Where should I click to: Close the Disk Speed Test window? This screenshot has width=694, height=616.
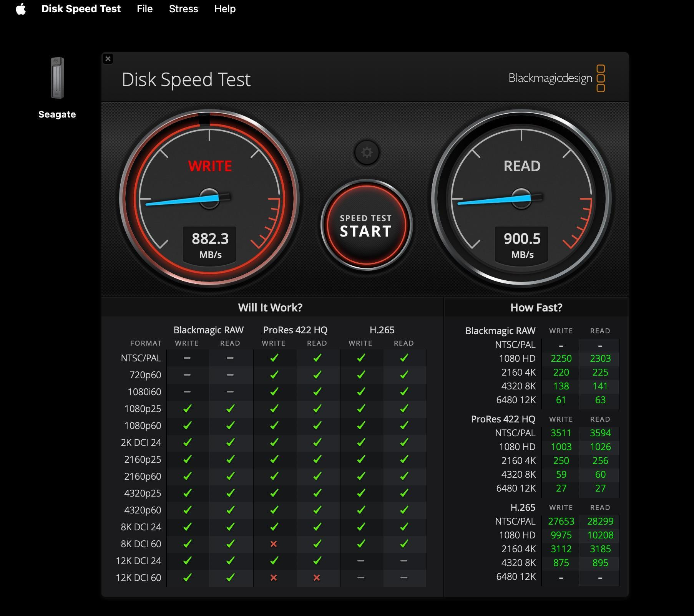coord(108,59)
